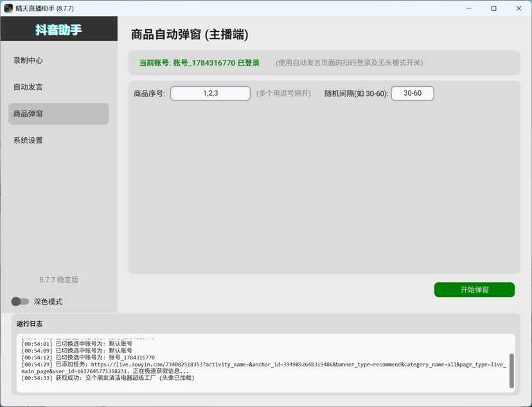Click the 随机间隔(如 30-60) label

point(356,93)
